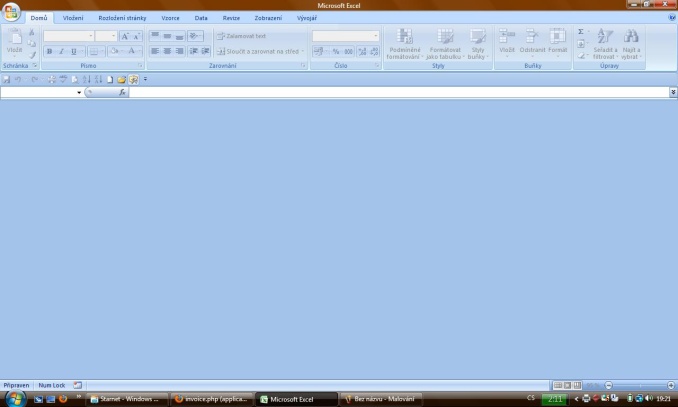Click the bottom vertical align icon
Screen dimensions: 678x407
pyautogui.click(x=179, y=36)
